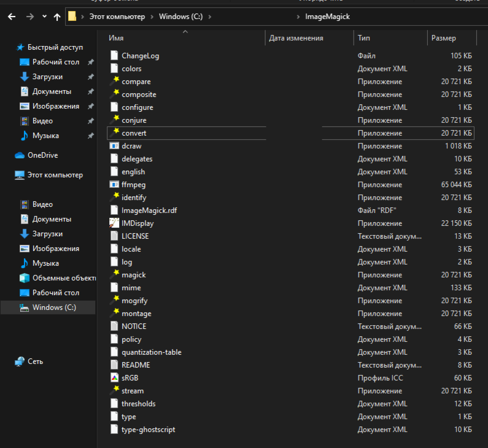Select the mogrify application wand icon
488x448 pixels.
click(x=114, y=300)
